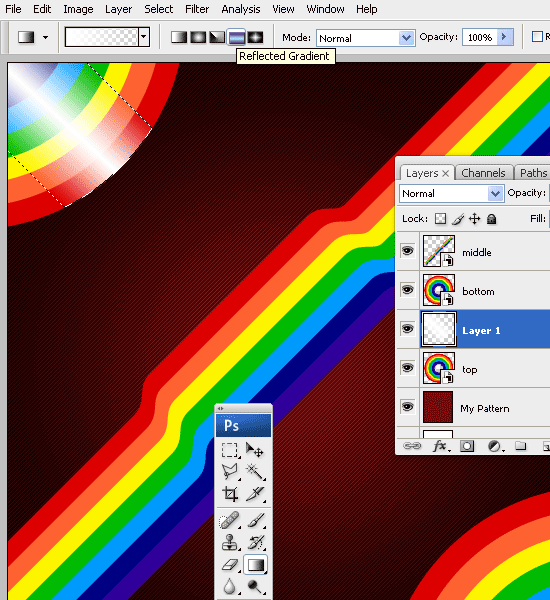Select the Dodge tool
Screen dimensions: 550x600
255,586
